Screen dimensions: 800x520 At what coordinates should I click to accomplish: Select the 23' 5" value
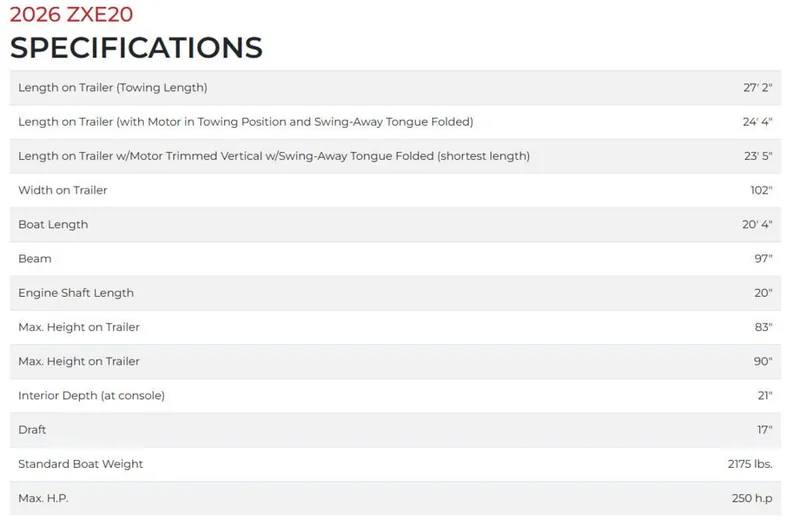click(x=757, y=156)
